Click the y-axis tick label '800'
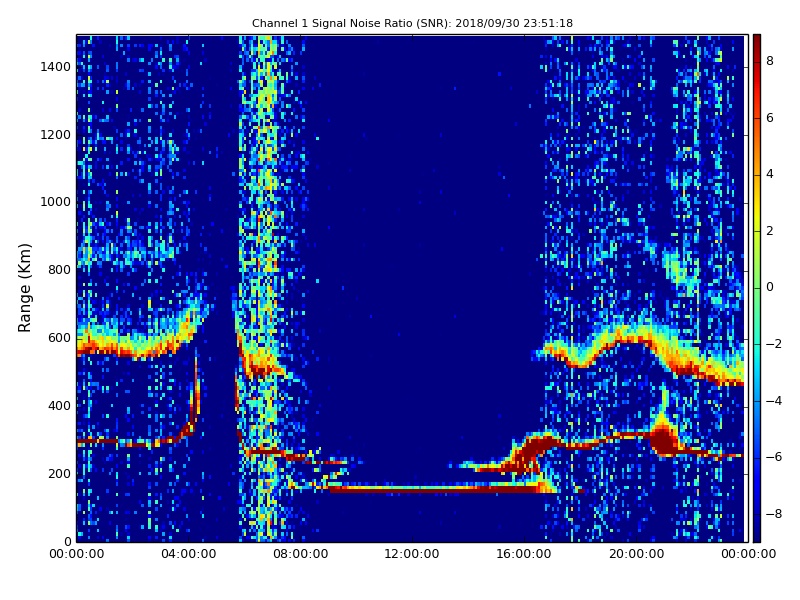This screenshot has height=600, width=800. tap(60, 270)
